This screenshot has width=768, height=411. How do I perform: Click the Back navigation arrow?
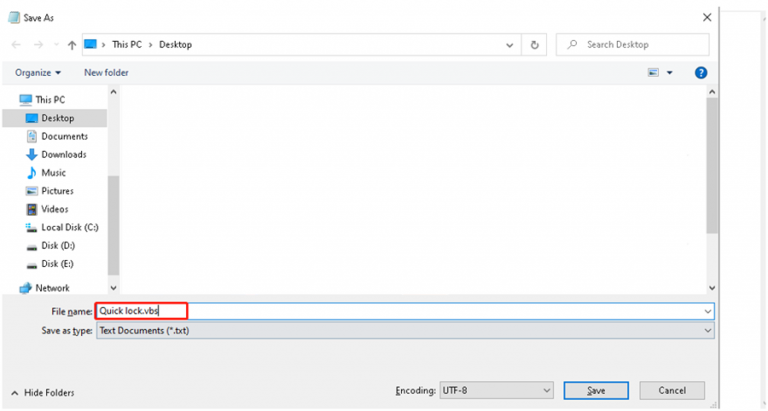pos(17,45)
